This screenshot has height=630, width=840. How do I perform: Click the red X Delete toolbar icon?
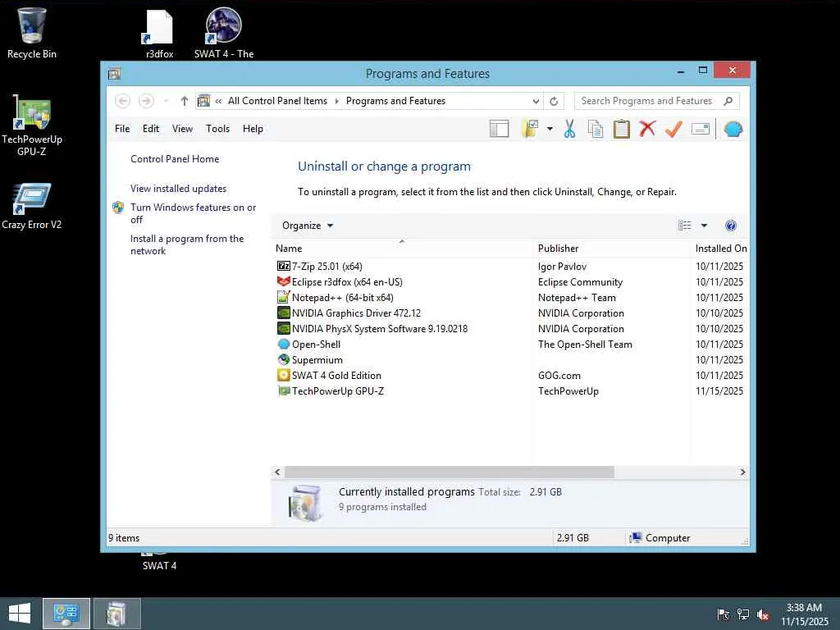[x=647, y=129]
